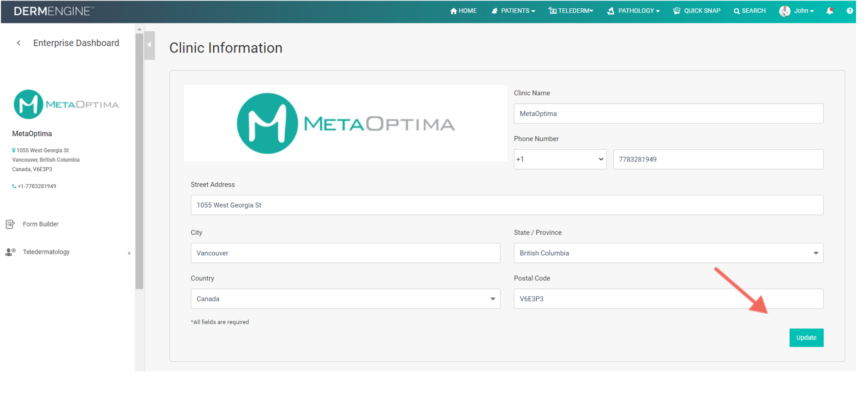The width and height of the screenshot is (868, 406).
Task: Click the Pathology microscope icon
Action: click(x=611, y=11)
